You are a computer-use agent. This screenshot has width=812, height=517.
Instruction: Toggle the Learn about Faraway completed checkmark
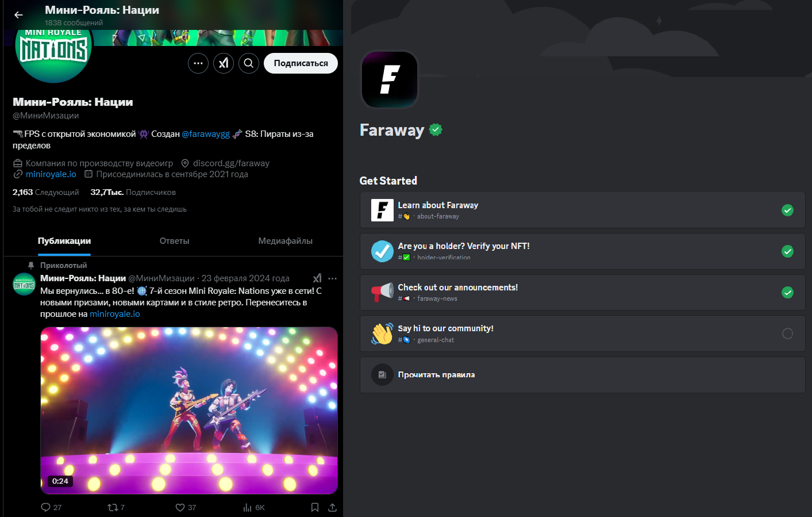click(x=787, y=210)
